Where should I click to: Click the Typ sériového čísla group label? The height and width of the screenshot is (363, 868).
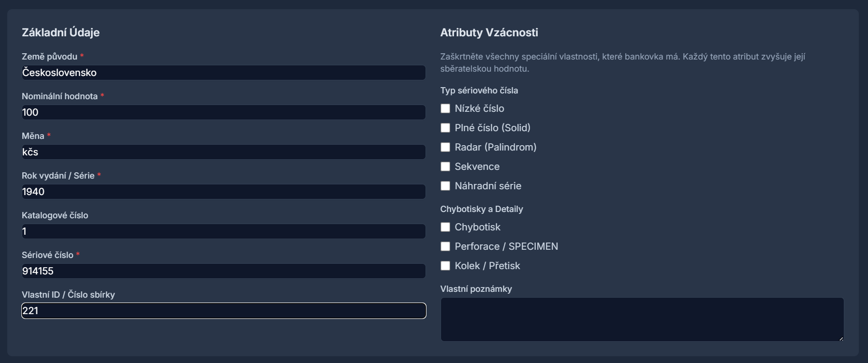[x=479, y=90]
